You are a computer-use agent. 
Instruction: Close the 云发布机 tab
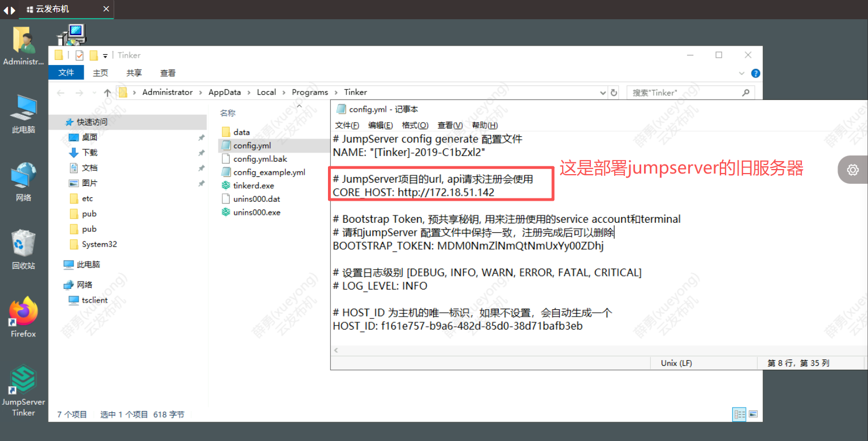click(x=107, y=10)
